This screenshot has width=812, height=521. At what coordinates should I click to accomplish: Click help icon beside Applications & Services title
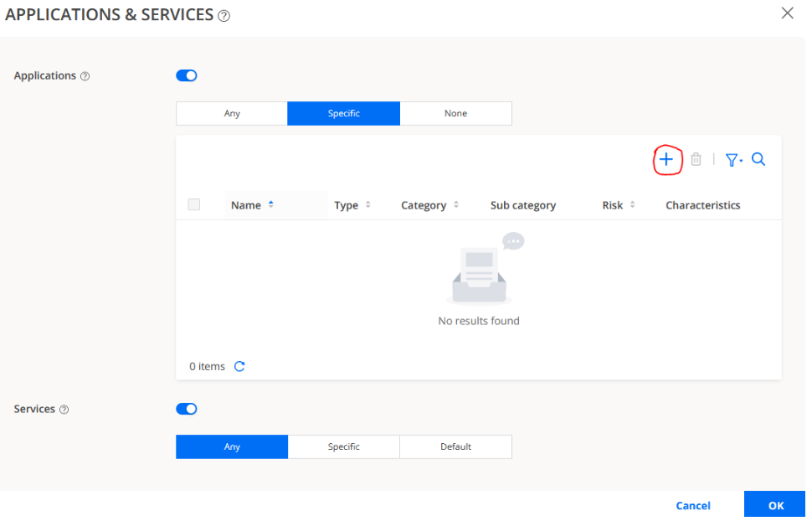pos(224,16)
